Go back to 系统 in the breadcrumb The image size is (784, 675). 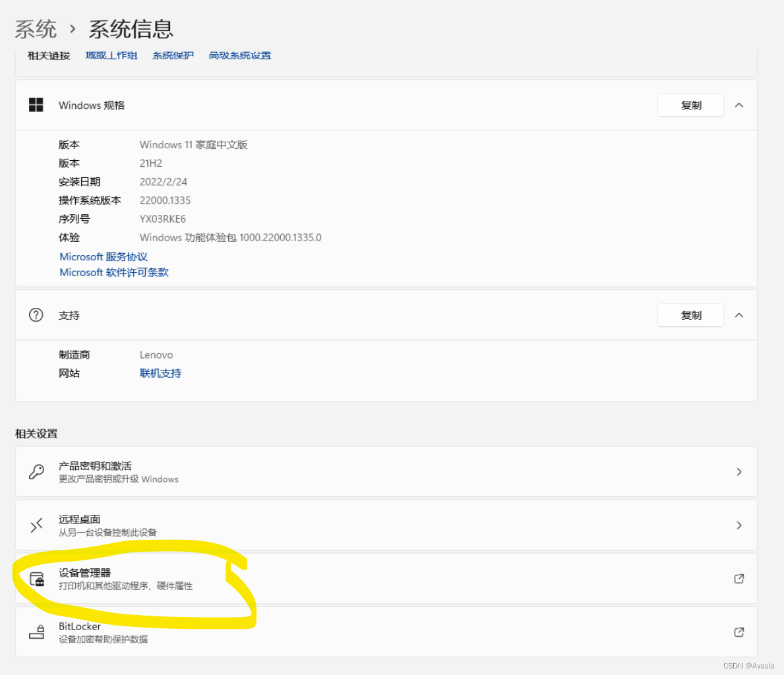tap(36, 29)
